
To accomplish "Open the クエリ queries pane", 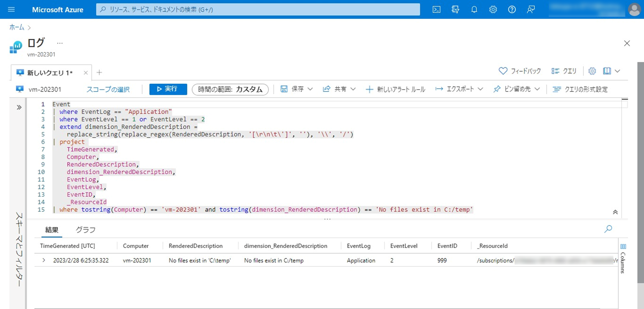I will coord(564,71).
